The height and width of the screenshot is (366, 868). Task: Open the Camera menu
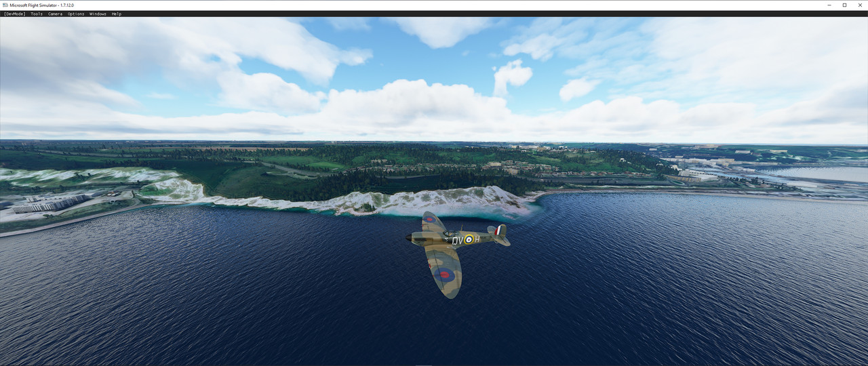pyautogui.click(x=55, y=14)
